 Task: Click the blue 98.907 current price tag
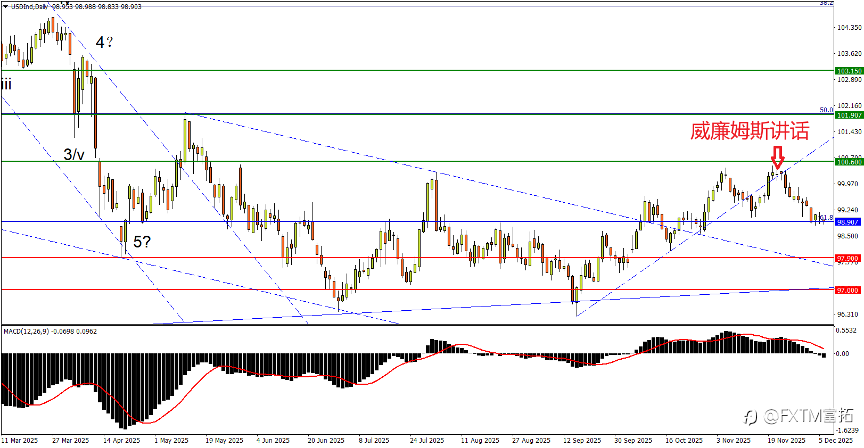tap(849, 222)
